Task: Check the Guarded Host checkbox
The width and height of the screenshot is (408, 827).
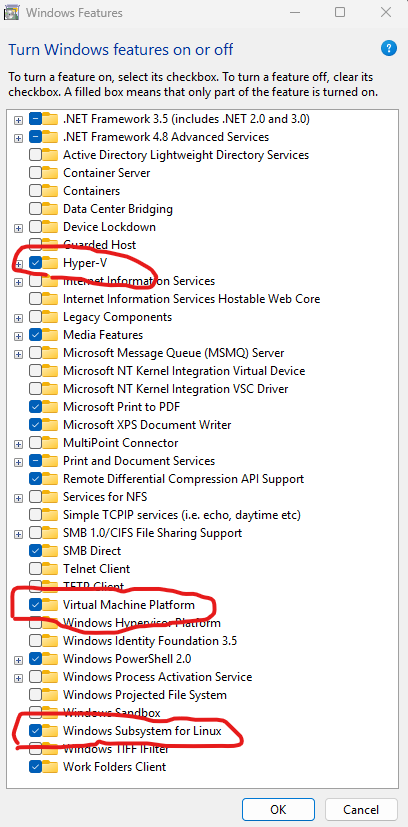Action: 35,244
